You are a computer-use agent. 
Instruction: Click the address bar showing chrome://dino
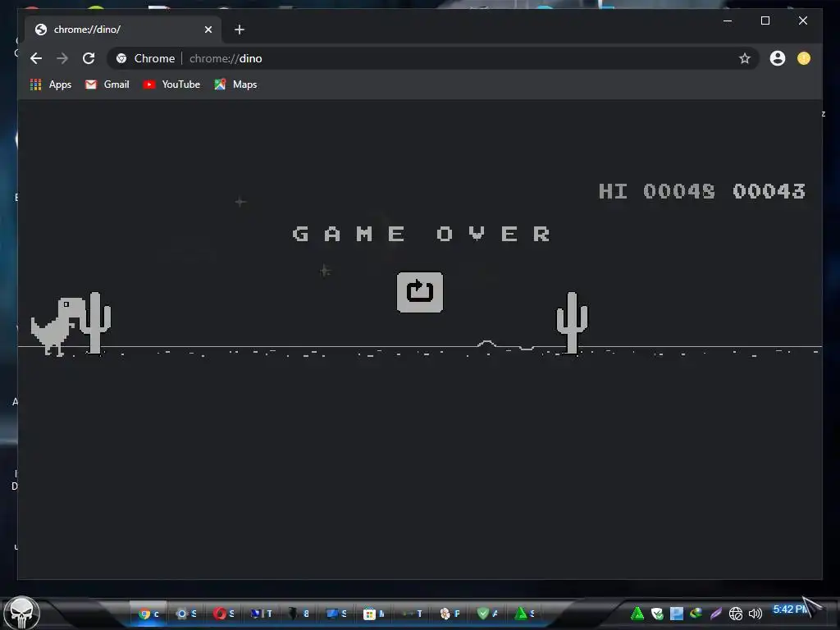point(433,58)
